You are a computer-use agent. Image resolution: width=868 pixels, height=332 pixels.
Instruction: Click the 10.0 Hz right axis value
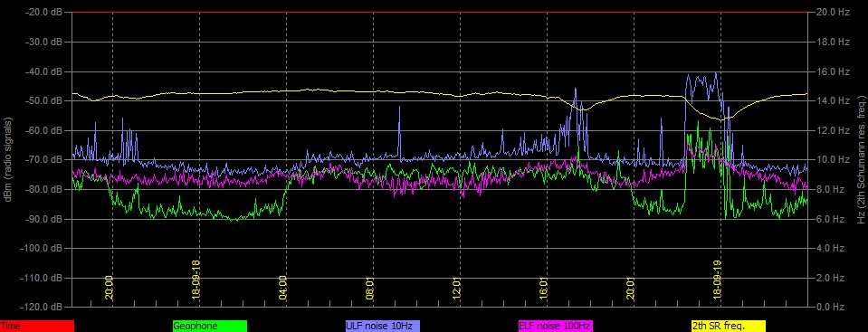tap(832, 160)
